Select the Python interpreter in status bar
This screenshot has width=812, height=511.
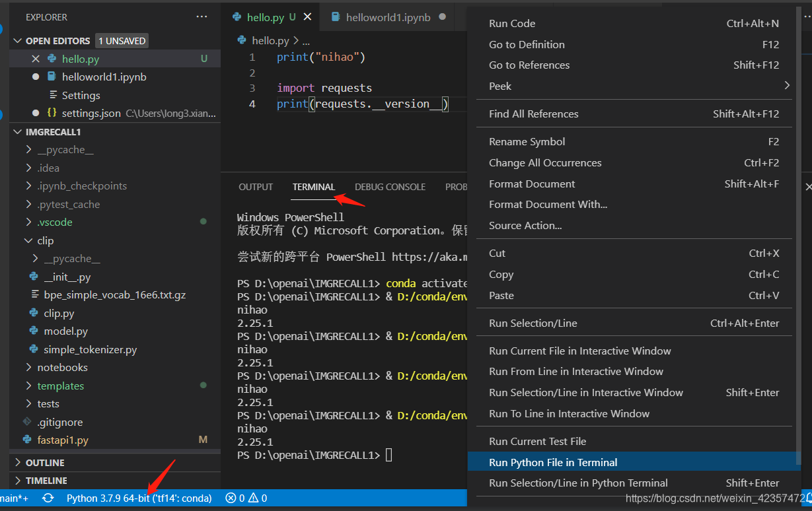point(138,498)
